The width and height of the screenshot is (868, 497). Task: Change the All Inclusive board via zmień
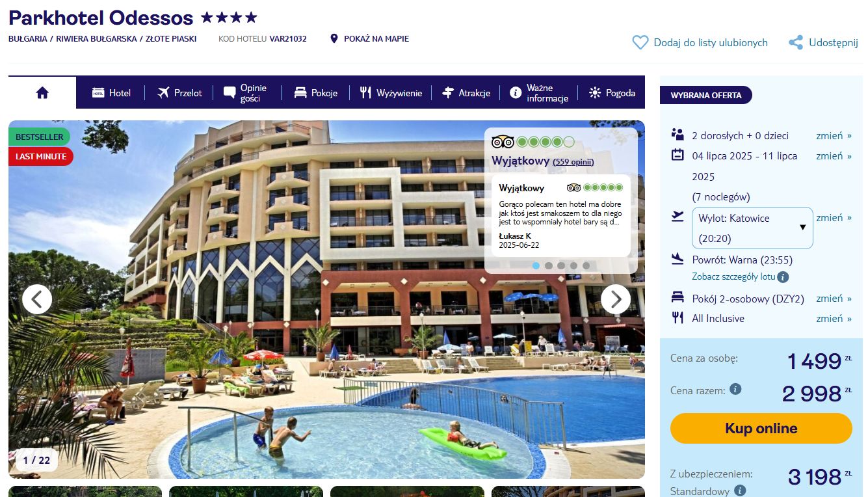(x=834, y=318)
